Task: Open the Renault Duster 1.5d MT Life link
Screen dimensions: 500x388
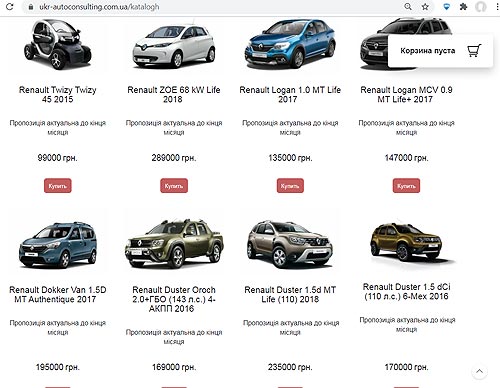Action: [x=290, y=294]
